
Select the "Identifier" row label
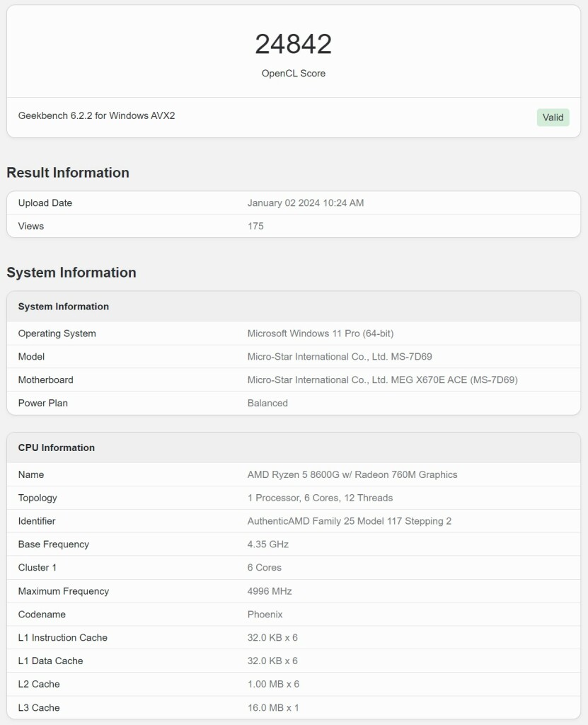[37, 521]
